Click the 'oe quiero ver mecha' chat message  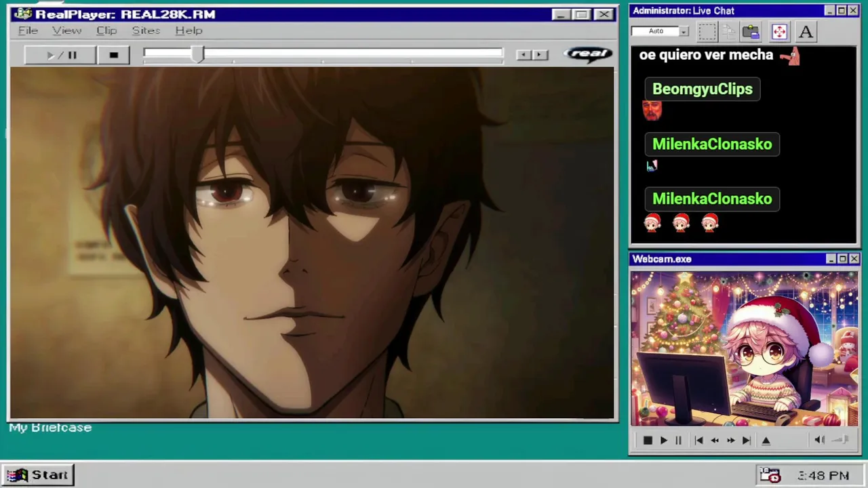tap(706, 55)
